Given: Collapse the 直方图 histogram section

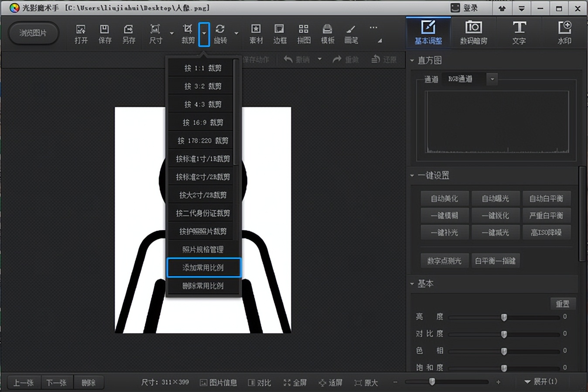Looking at the screenshot, I should coord(412,61).
